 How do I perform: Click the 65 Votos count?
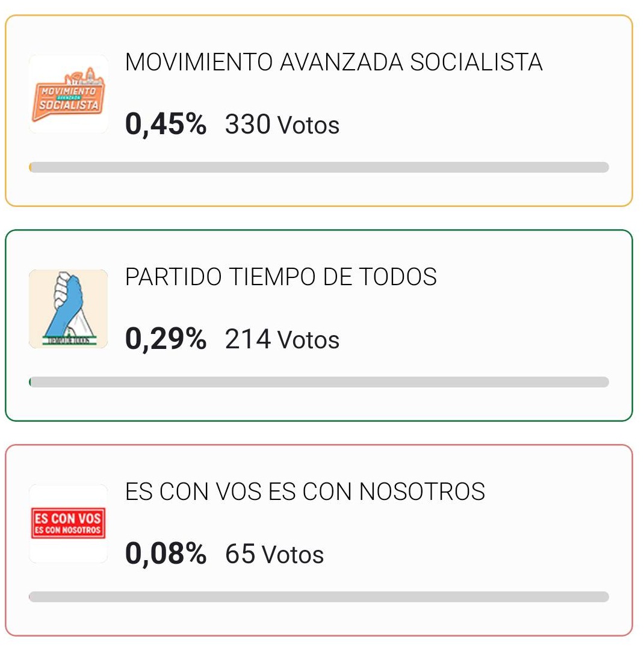pos(274,554)
